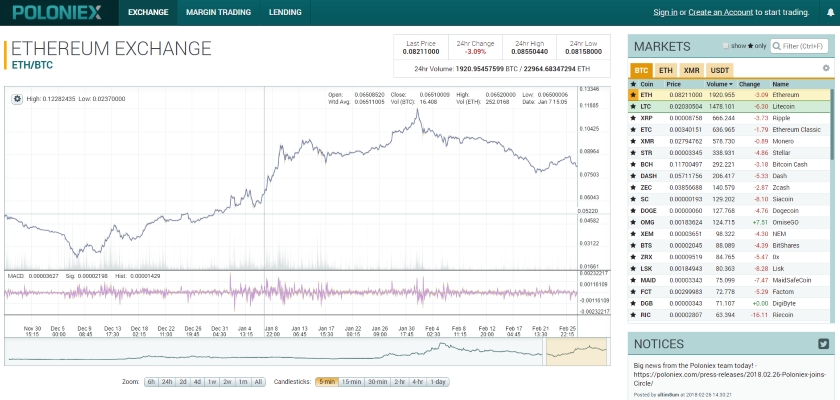Star the ETH market row
840x400 pixels.
pos(633,95)
